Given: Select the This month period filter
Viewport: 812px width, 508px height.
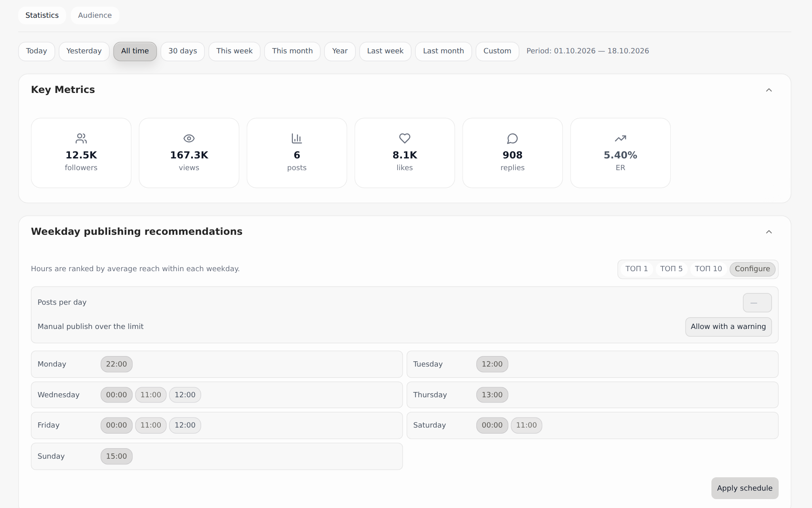Looking at the screenshot, I should 292,51.
